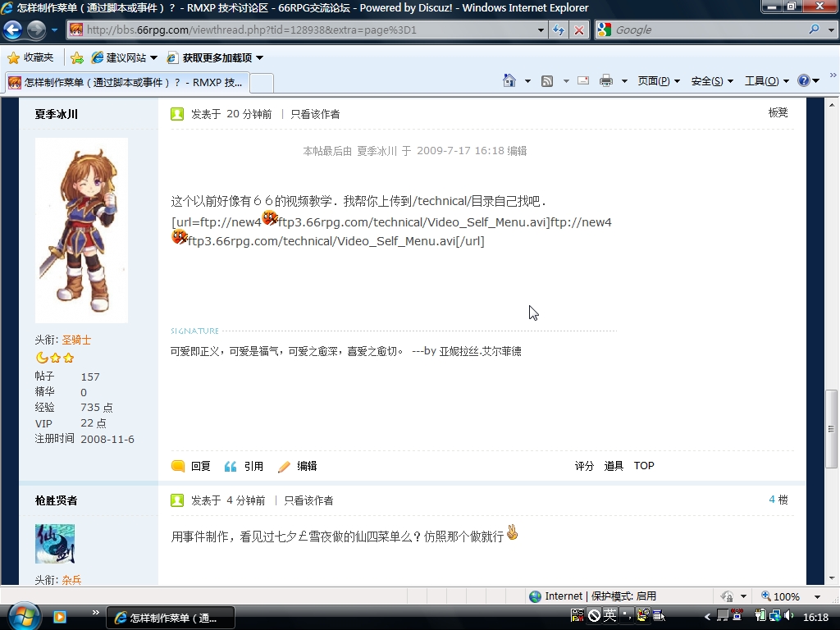Open the 页面(P) menu

point(659,81)
